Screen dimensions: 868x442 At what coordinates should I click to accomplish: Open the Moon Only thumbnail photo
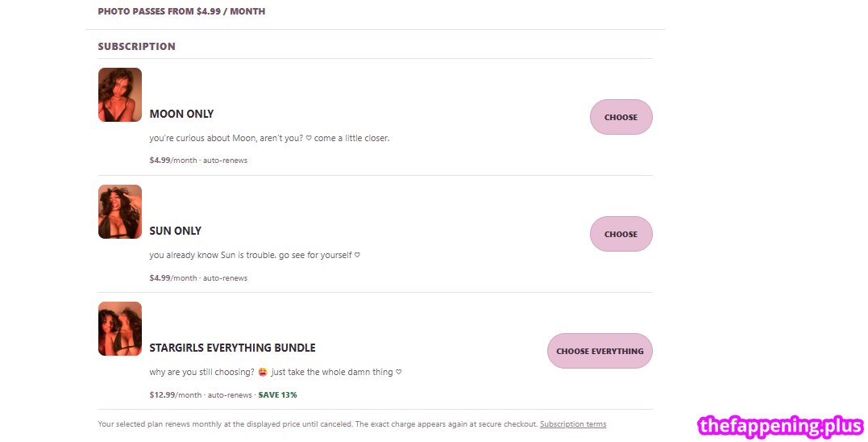tap(120, 94)
